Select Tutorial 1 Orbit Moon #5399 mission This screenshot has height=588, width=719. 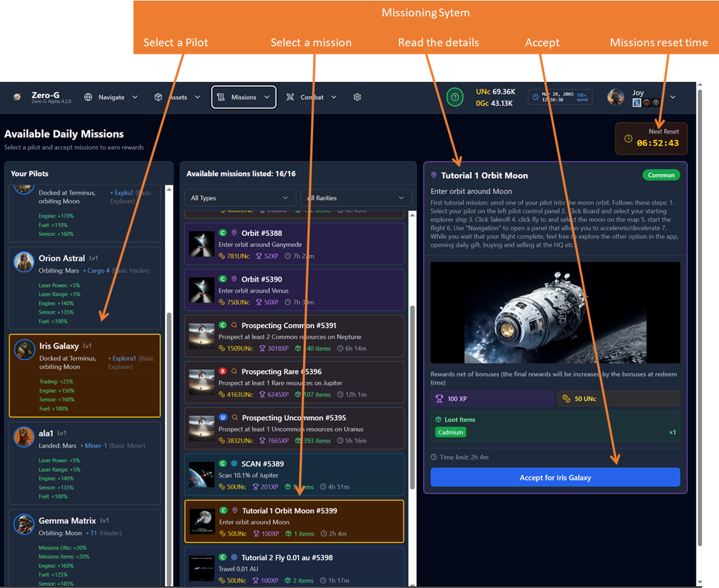(x=294, y=521)
